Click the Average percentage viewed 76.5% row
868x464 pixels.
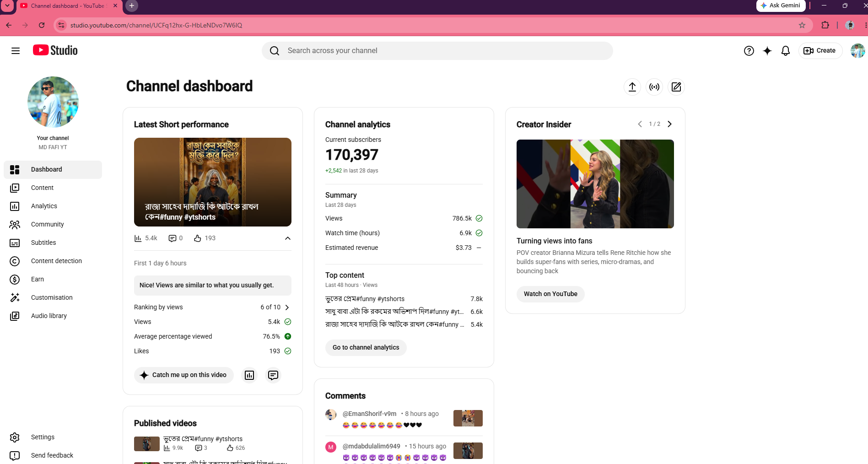(x=213, y=337)
